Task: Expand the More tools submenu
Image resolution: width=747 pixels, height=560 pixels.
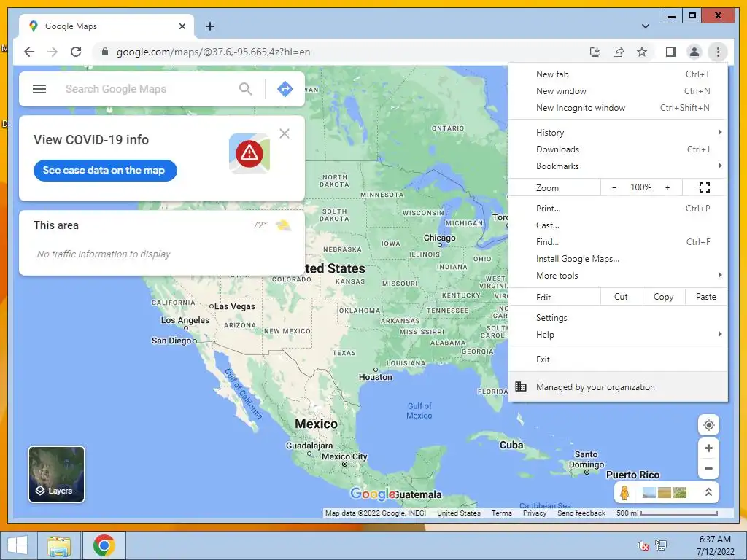Action: pyautogui.click(x=618, y=275)
